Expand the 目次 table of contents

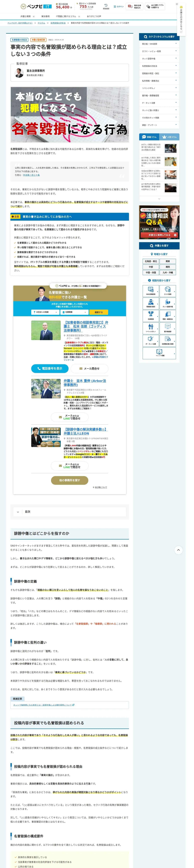70,512
